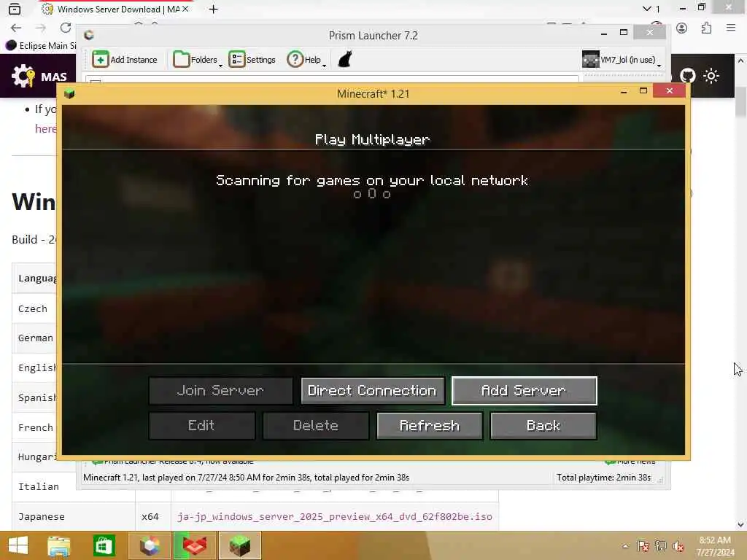Open the Japanese ISO download link

334,517
